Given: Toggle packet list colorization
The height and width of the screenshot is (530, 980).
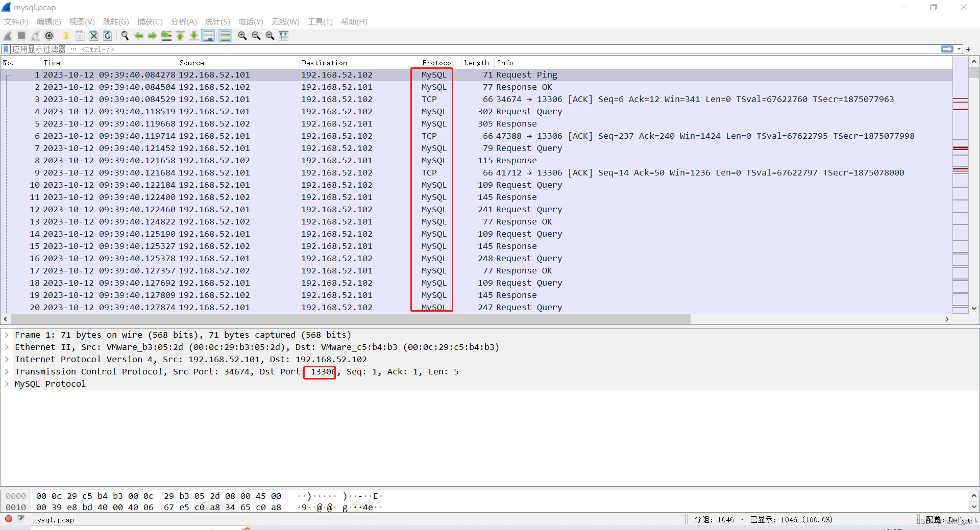Looking at the screenshot, I should [225, 36].
